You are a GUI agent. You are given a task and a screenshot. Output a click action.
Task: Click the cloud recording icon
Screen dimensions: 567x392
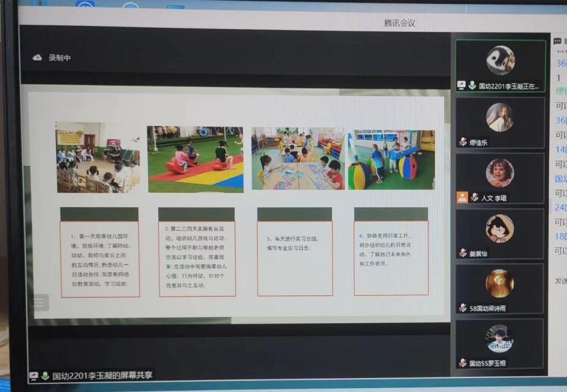(x=37, y=58)
